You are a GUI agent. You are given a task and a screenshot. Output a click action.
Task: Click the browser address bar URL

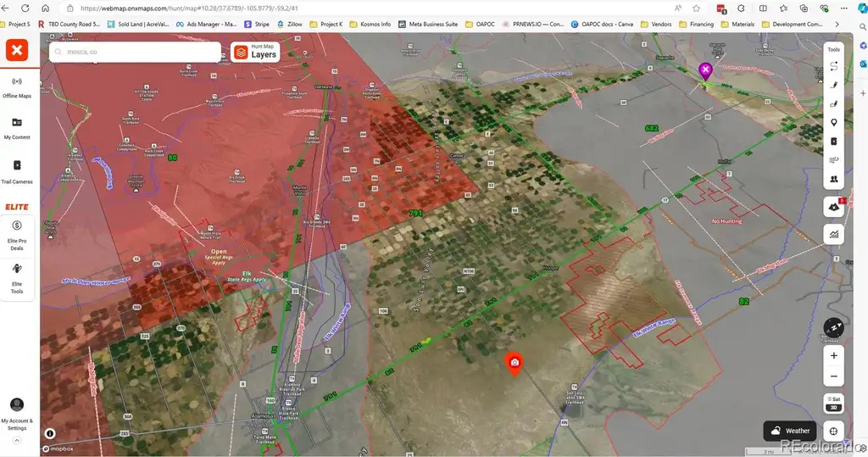(189, 8)
